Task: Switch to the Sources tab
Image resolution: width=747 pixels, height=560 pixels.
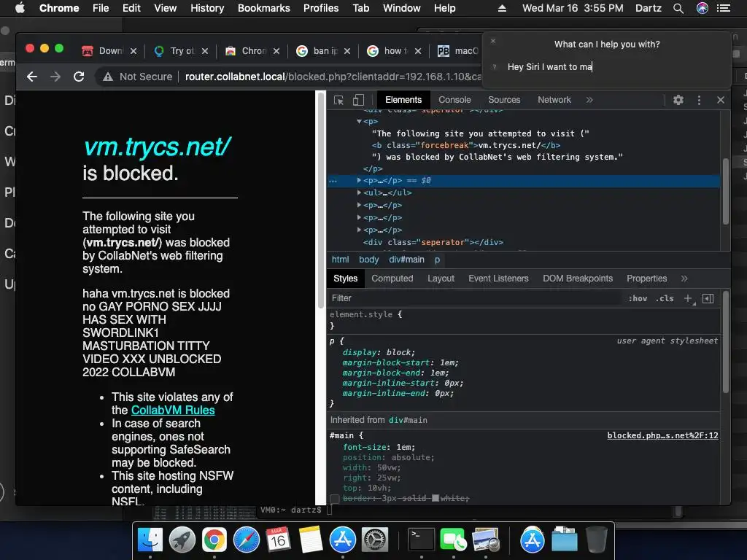Action: 504,100
